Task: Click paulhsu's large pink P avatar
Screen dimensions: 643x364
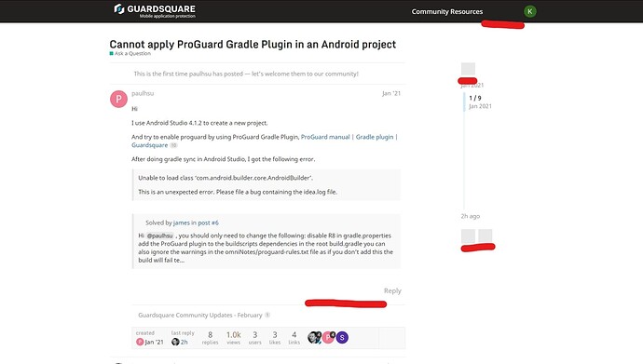Action: pyautogui.click(x=118, y=99)
